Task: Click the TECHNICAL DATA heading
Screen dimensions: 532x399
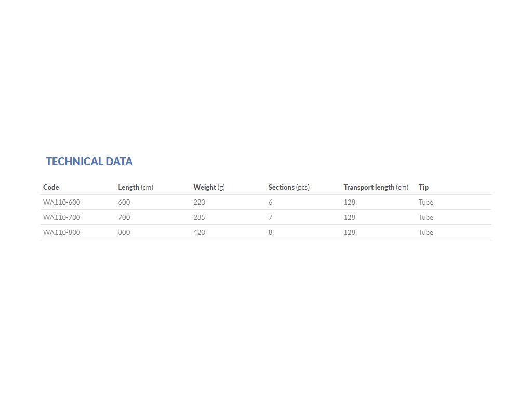Action: pyautogui.click(x=89, y=162)
